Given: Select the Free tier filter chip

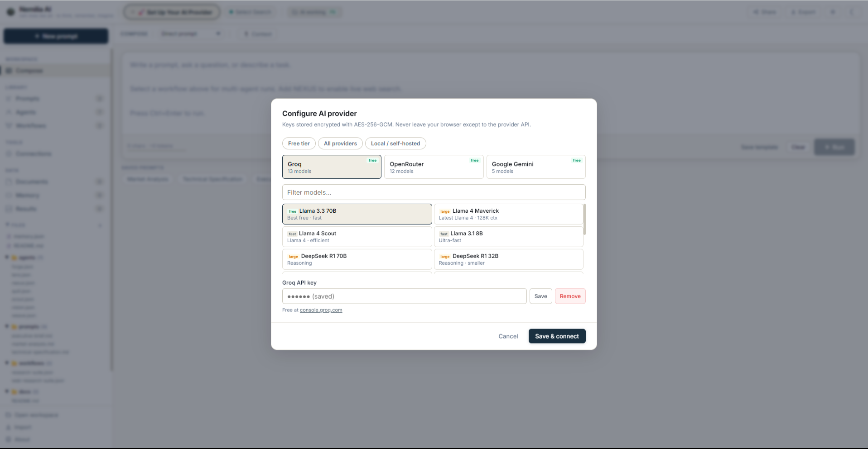Looking at the screenshot, I should pyautogui.click(x=299, y=143).
